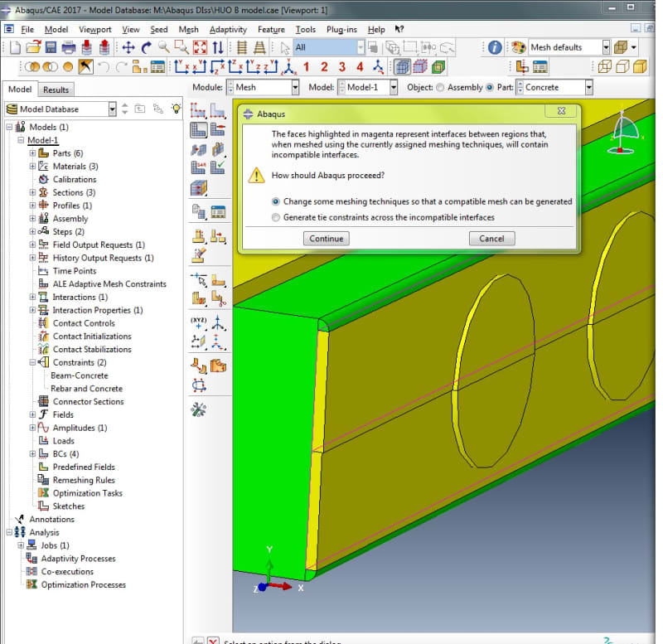Open the Seed menu
The width and height of the screenshot is (663, 644).
159,30
